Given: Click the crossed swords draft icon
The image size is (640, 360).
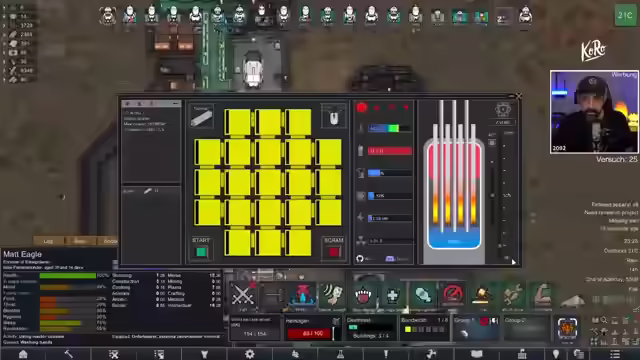Looking at the screenshot, I should (243, 296).
